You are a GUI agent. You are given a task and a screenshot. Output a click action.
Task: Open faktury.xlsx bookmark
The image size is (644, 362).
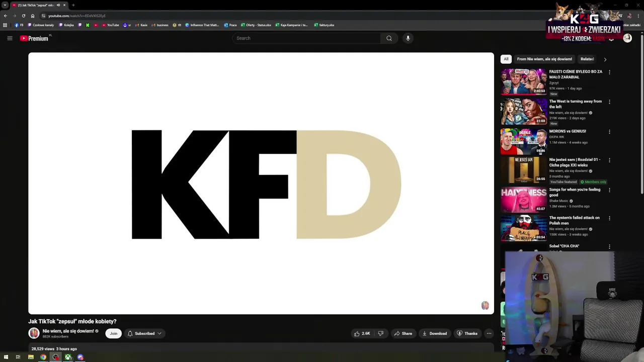pos(324,25)
